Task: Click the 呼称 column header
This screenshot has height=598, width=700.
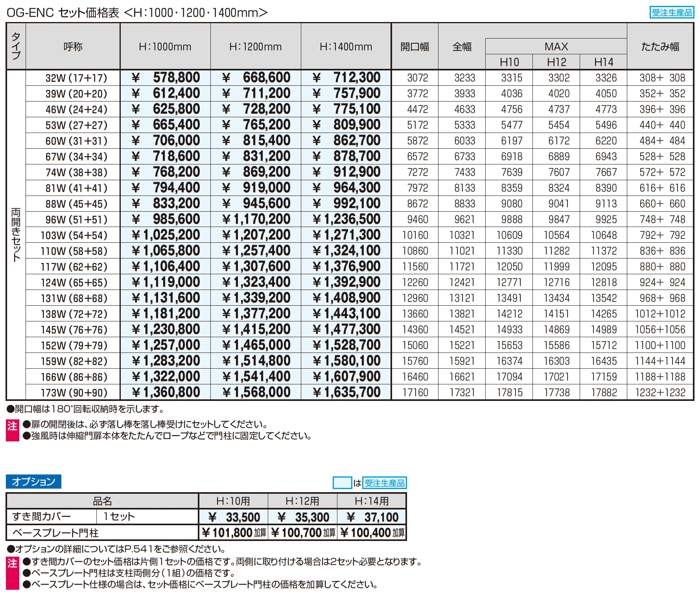Action: [x=73, y=46]
